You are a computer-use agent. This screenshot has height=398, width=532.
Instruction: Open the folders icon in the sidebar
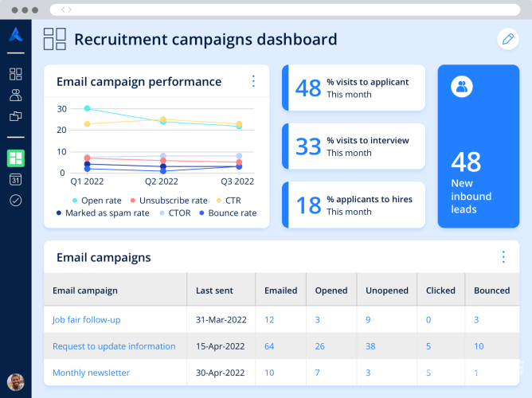pos(15,116)
